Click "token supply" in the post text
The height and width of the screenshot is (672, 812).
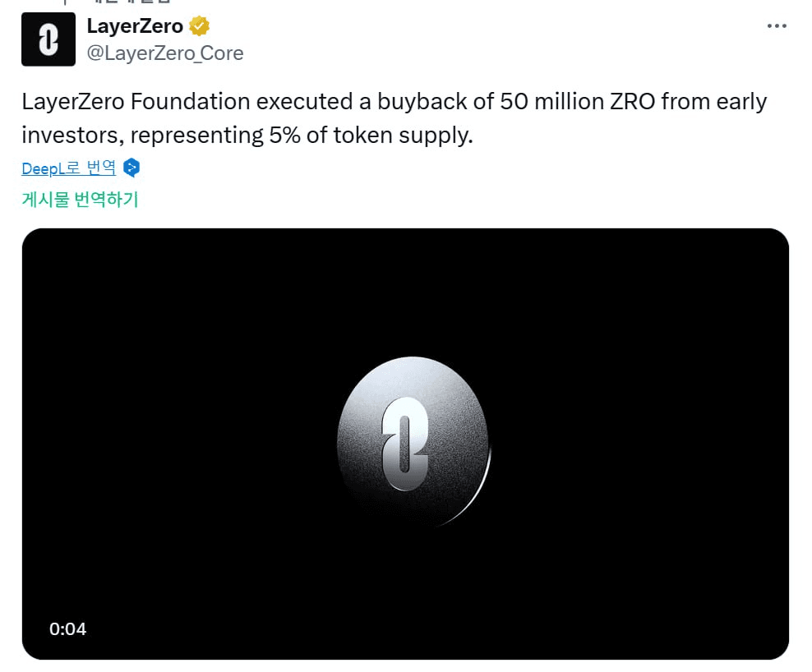(402, 135)
